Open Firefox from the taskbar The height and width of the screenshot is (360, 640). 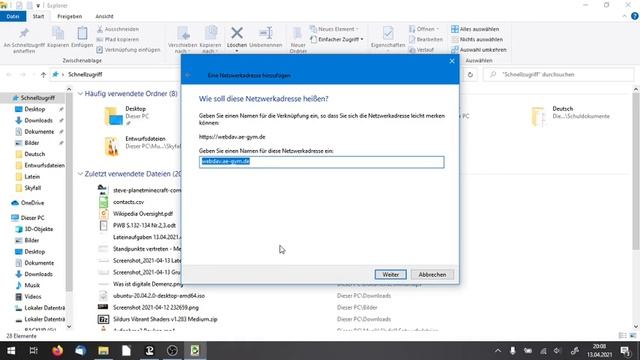tap(58, 351)
